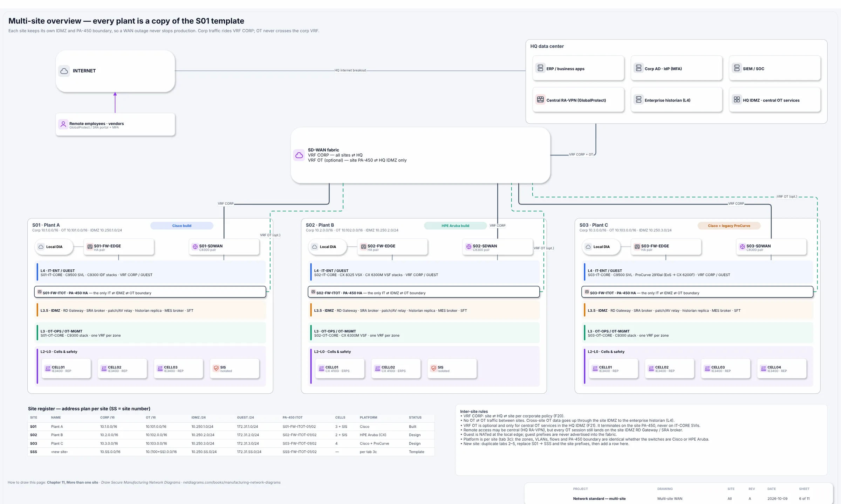Click the S01 CELL03 switch icon

(160, 368)
